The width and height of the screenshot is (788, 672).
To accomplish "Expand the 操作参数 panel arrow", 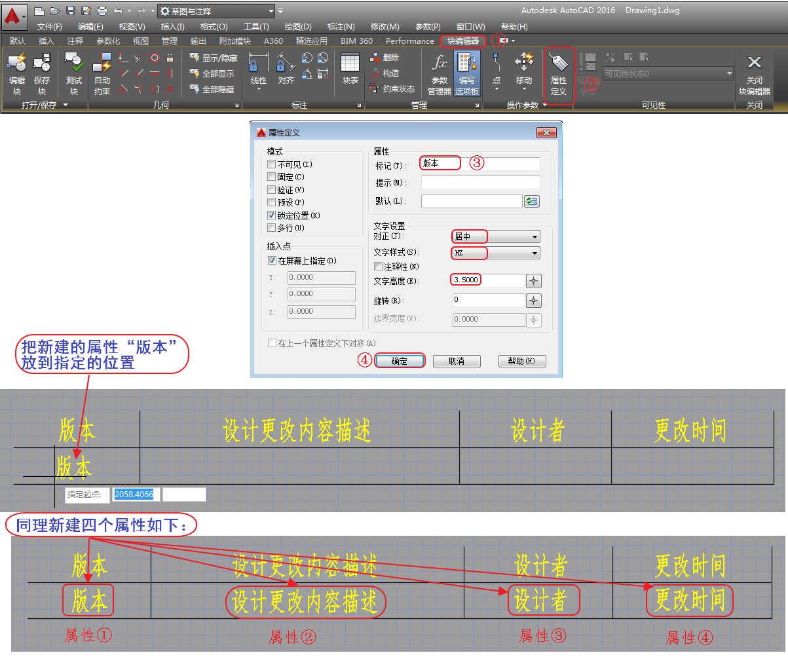I will 544,105.
